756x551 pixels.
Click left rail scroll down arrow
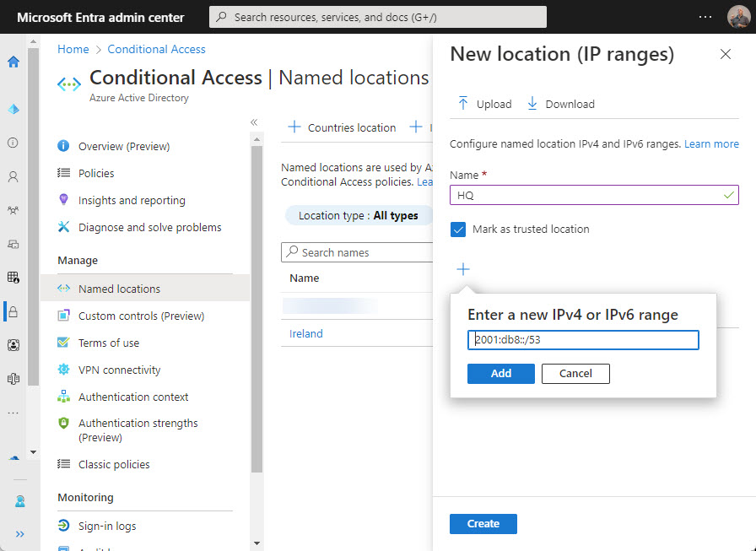(x=33, y=452)
